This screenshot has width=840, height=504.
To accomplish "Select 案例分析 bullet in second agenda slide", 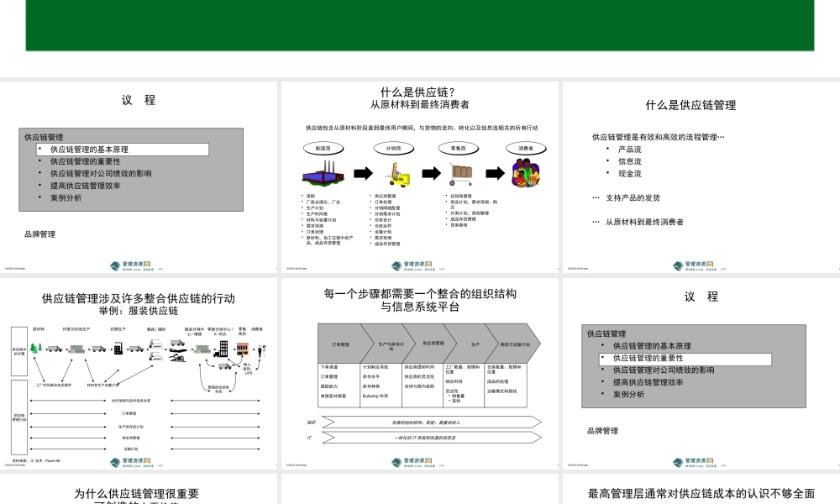I will tap(628, 394).
